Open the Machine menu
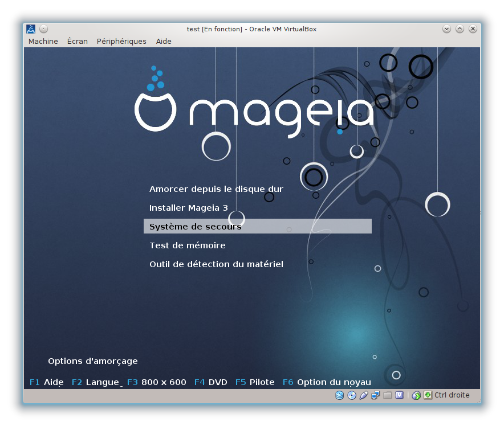This screenshot has height=426, width=504. [43, 42]
